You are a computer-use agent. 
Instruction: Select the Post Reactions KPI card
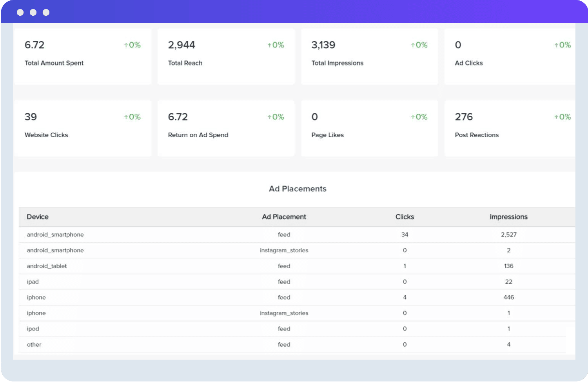[x=510, y=127]
